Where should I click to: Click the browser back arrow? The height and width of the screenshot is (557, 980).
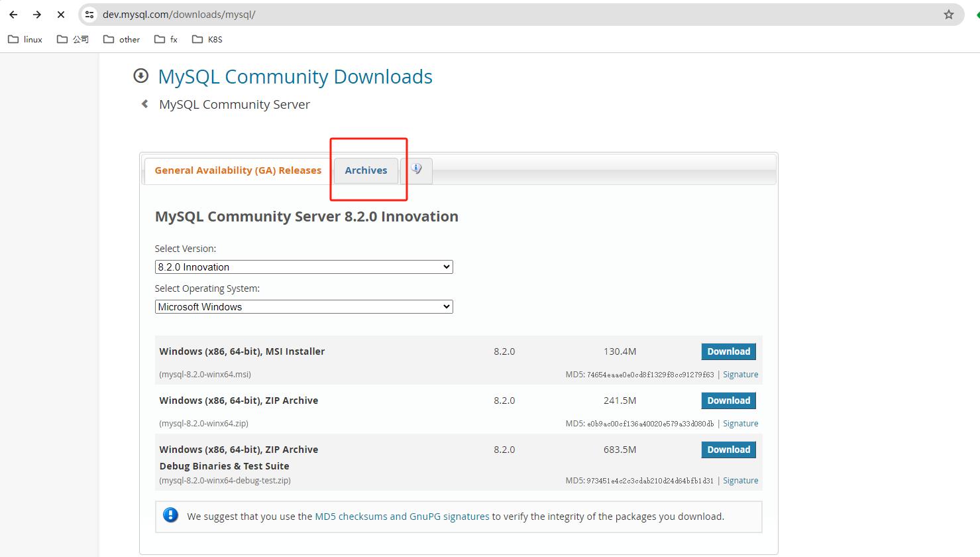13,15
